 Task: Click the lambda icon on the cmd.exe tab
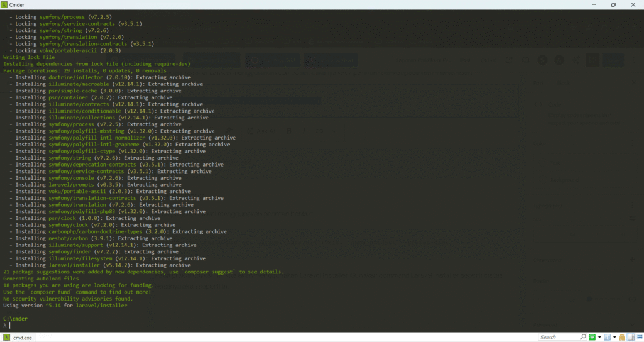(x=7, y=338)
